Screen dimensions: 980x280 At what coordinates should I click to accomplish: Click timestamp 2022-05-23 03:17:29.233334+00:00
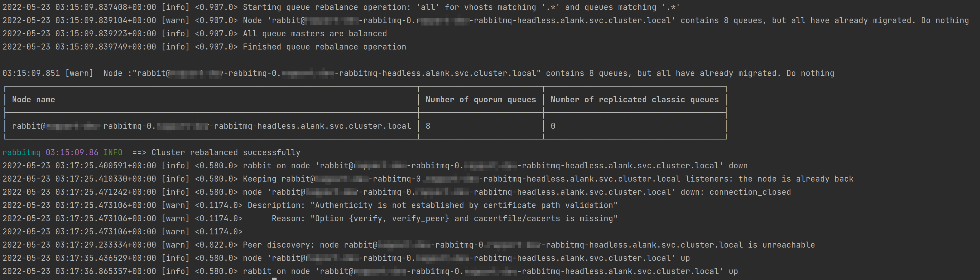[79, 245]
